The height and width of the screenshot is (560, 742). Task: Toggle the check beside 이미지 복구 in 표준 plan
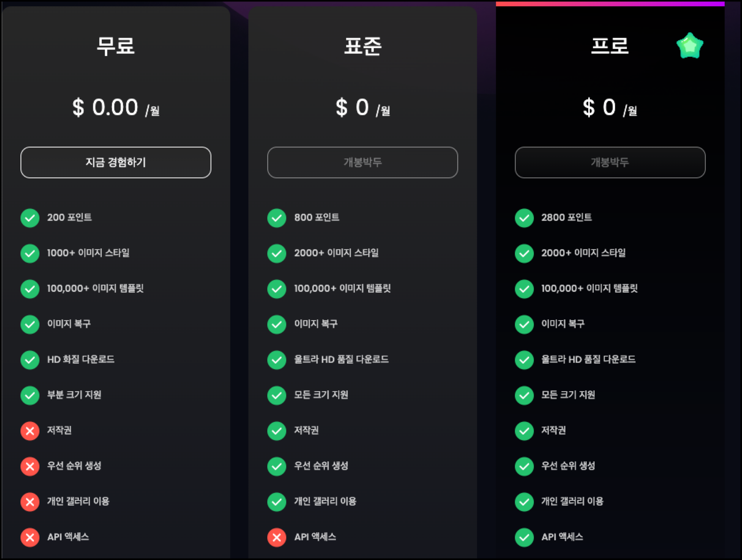point(276,325)
